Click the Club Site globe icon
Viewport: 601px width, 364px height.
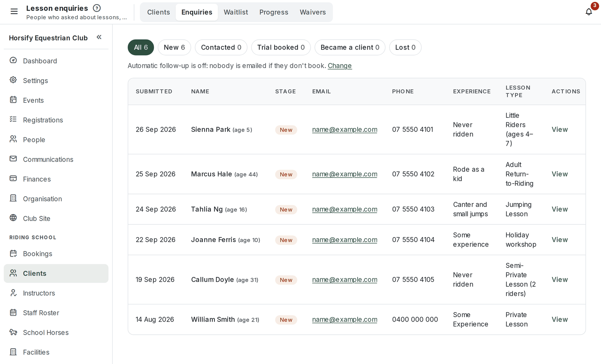[13, 218]
